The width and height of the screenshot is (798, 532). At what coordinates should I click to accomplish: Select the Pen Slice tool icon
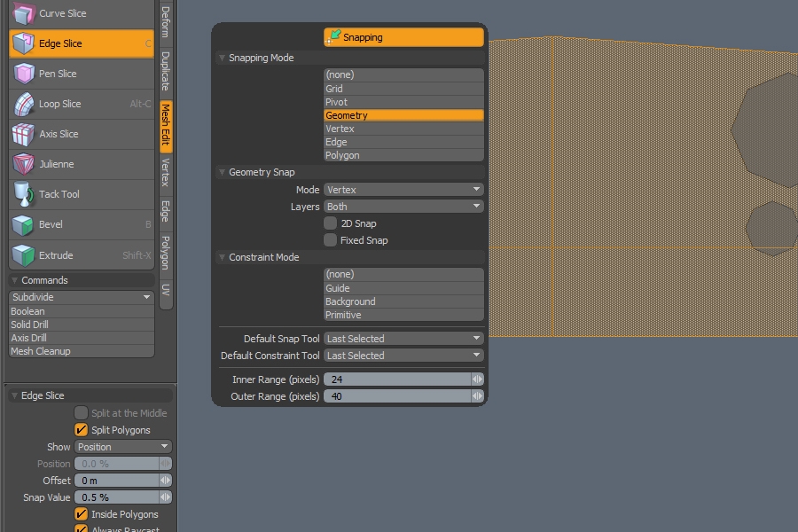[x=23, y=74]
